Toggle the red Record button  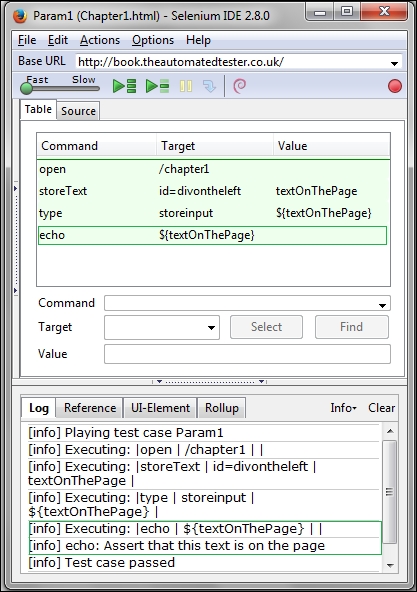tap(395, 86)
